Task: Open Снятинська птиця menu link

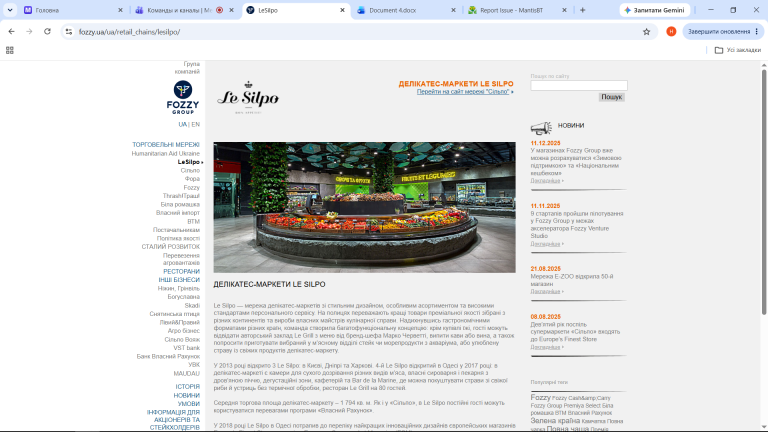Action: tap(174, 314)
